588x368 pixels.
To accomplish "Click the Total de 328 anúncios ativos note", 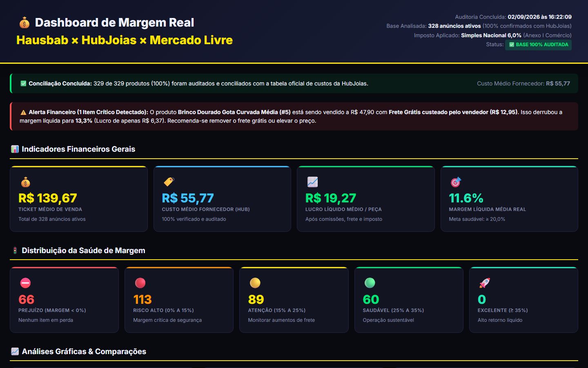I will pyautogui.click(x=52, y=219).
